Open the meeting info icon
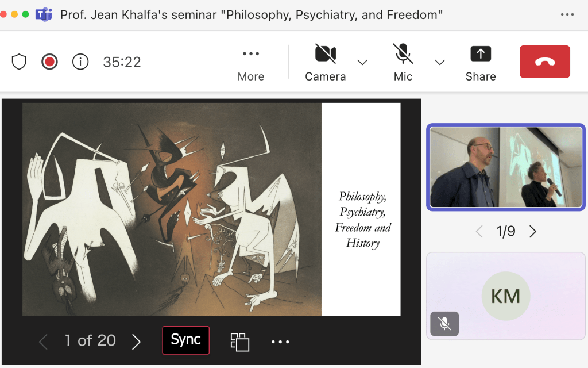The width and height of the screenshot is (588, 368). (80, 62)
